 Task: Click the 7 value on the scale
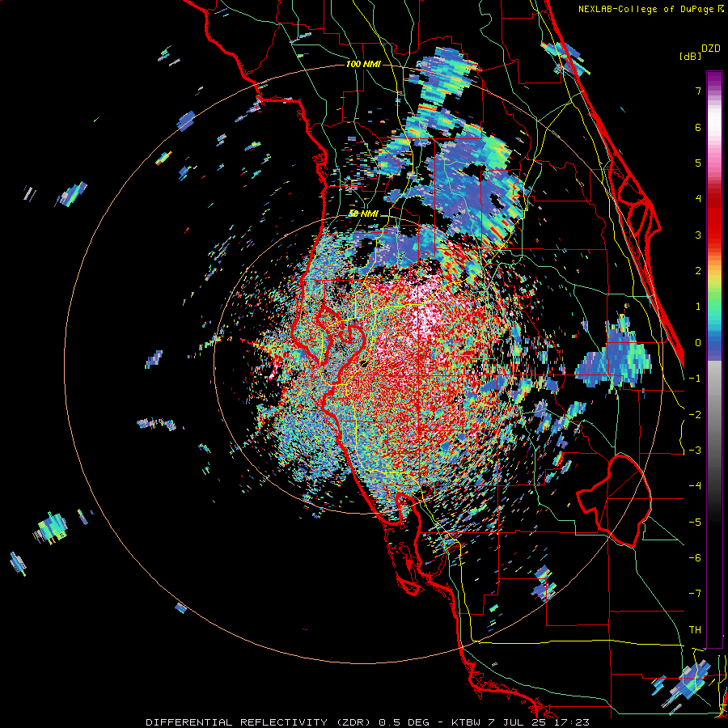698,91
